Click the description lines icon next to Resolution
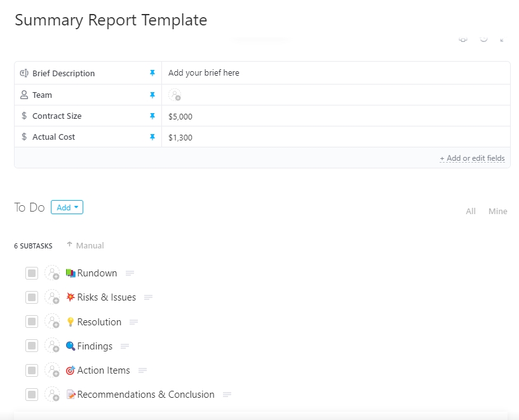The image size is (519, 420). [x=133, y=322]
